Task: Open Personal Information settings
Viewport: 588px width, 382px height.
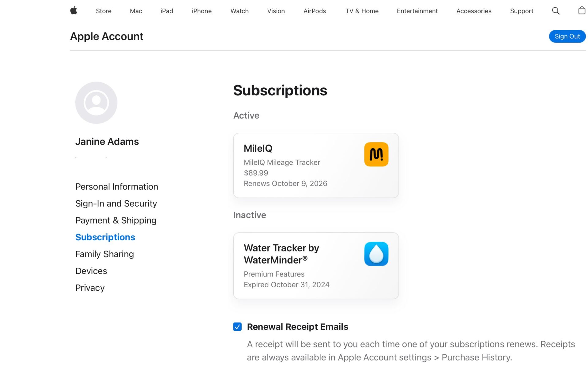Action: click(x=117, y=186)
